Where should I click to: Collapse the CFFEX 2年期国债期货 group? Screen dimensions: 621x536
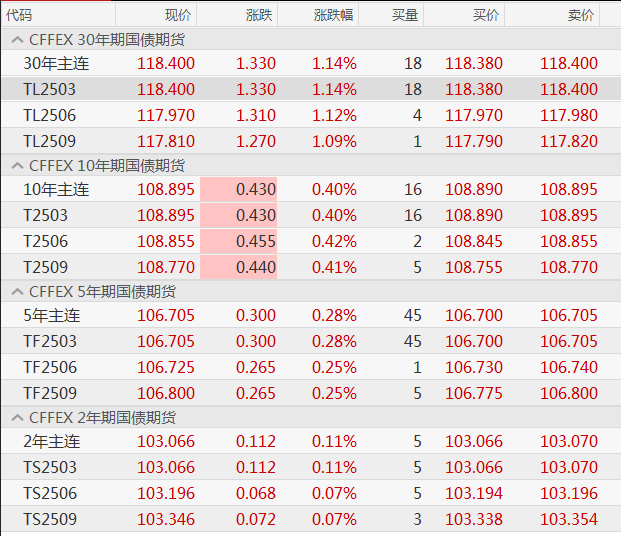click(17, 418)
